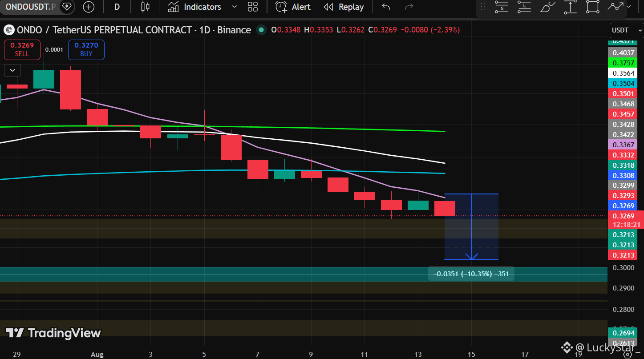Click the white 0.3564 price label
Image resolution: width=644 pixels, height=359 pixels.
point(623,73)
